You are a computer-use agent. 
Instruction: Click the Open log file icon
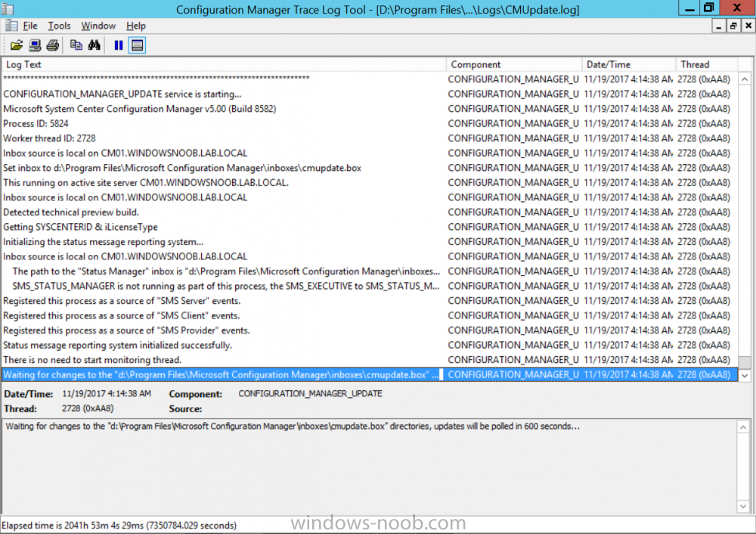pos(17,45)
